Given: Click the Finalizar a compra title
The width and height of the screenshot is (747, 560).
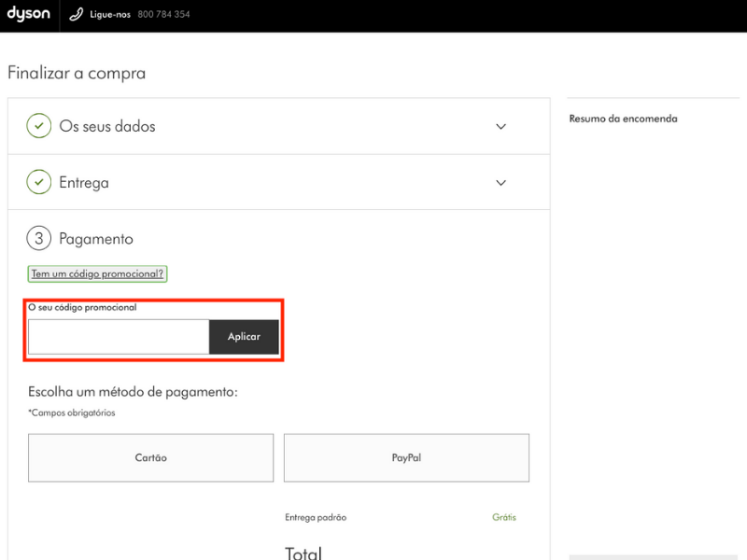Looking at the screenshot, I should 77,73.
